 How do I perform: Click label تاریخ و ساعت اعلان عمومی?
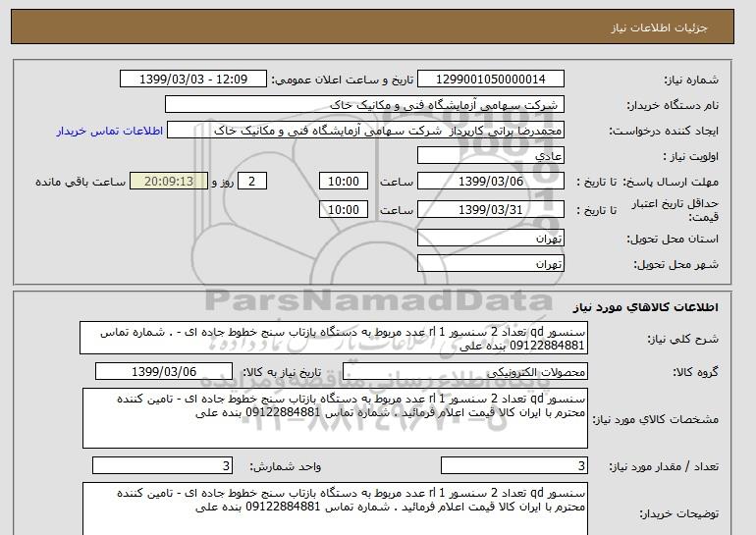[343, 80]
